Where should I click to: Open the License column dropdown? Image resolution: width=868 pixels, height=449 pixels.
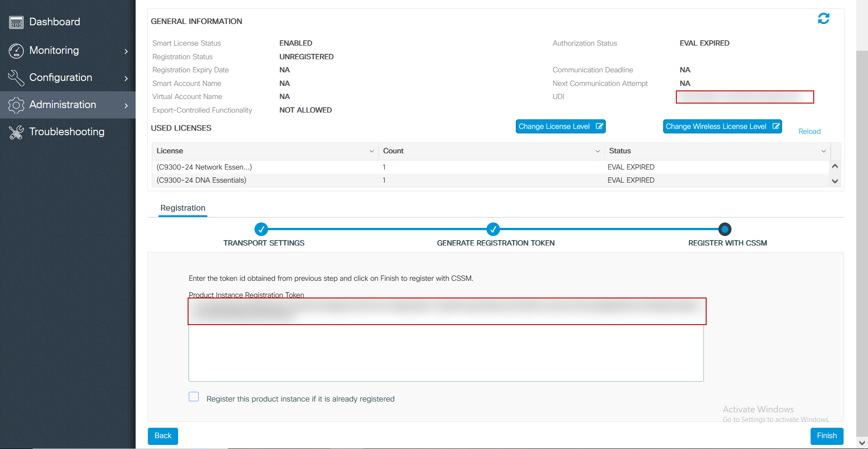click(372, 151)
